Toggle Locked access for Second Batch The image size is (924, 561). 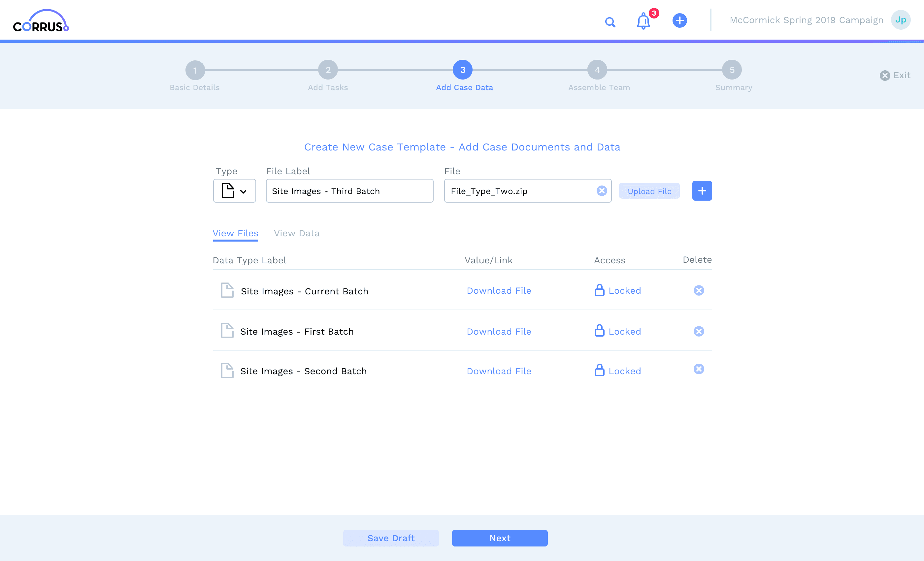tap(618, 371)
